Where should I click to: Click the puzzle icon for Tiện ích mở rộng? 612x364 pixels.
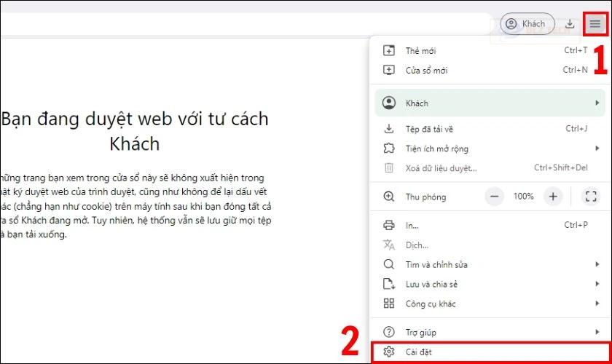click(x=389, y=149)
